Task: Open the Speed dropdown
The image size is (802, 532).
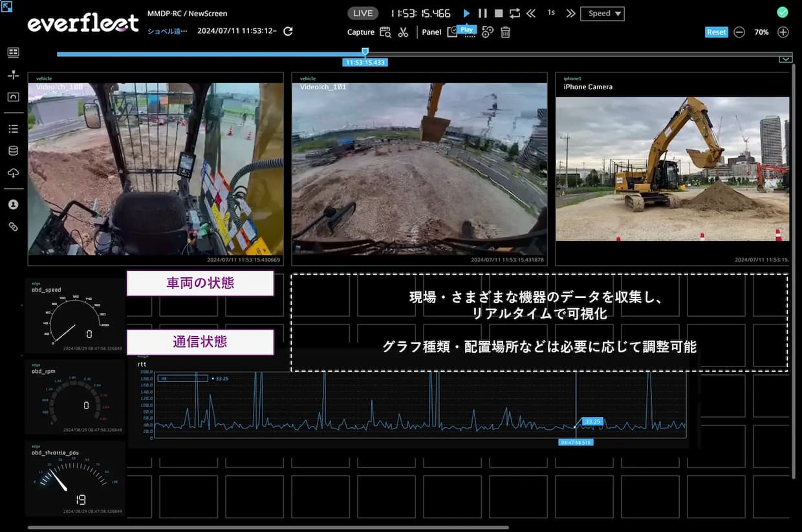Action: pyautogui.click(x=602, y=14)
